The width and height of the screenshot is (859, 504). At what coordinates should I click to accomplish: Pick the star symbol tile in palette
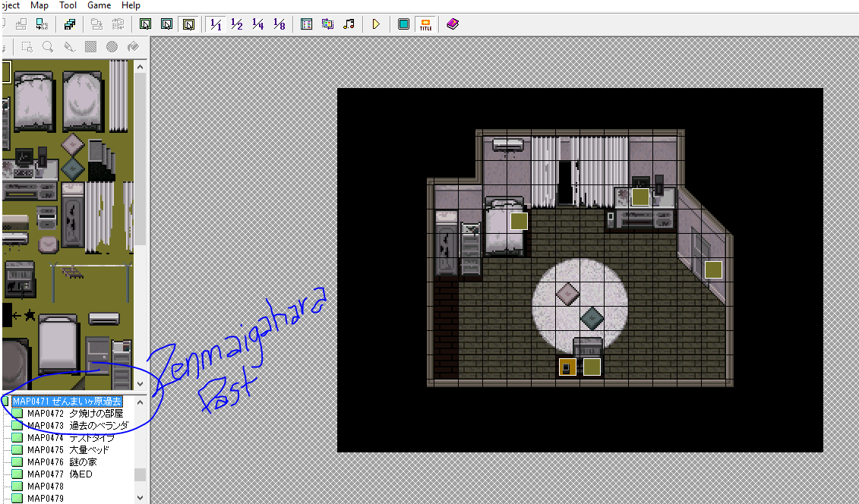[x=30, y=315]
